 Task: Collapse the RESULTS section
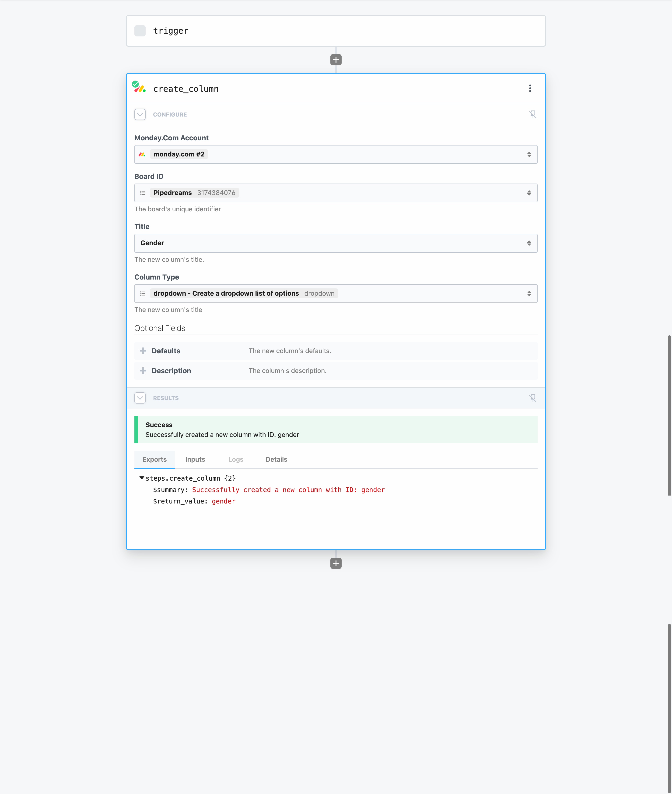(140, 397)
